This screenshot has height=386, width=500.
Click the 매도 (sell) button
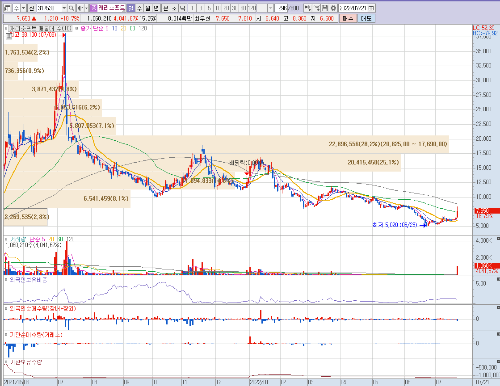click(x=366, y=18)
